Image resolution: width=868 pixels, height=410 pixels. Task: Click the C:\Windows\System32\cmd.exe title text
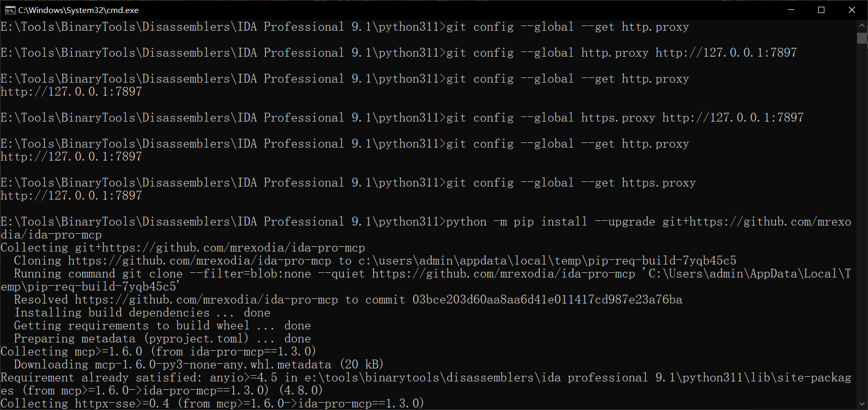tap(78, 10)
